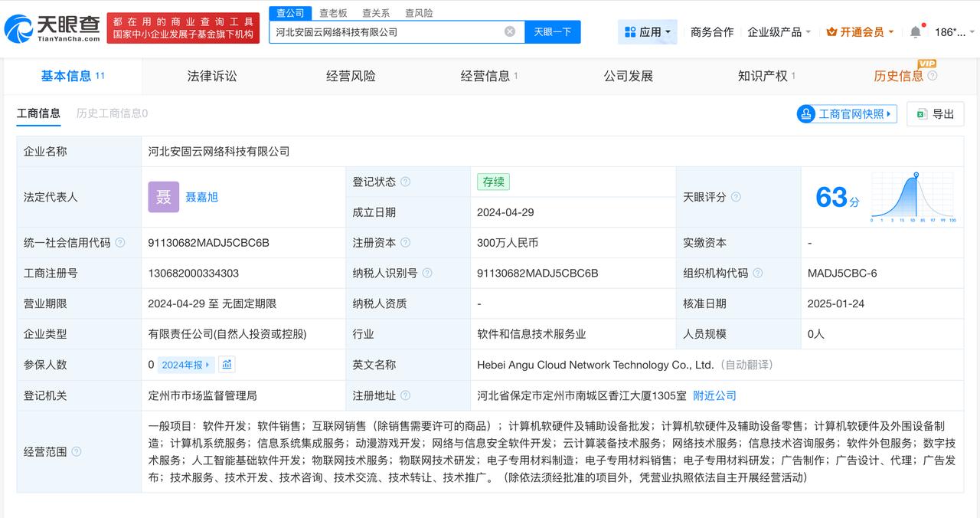Open the chart icon beside 2024年报

tap(227, 365)
